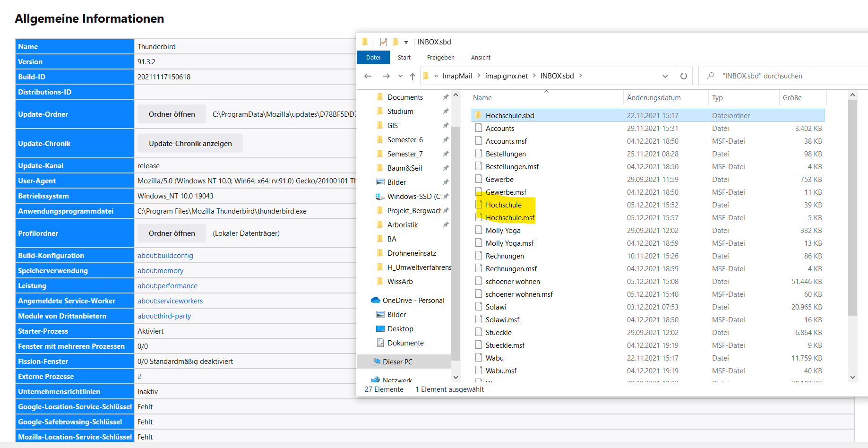Refresh the INBOX.sbd folder view

(683, 76)
